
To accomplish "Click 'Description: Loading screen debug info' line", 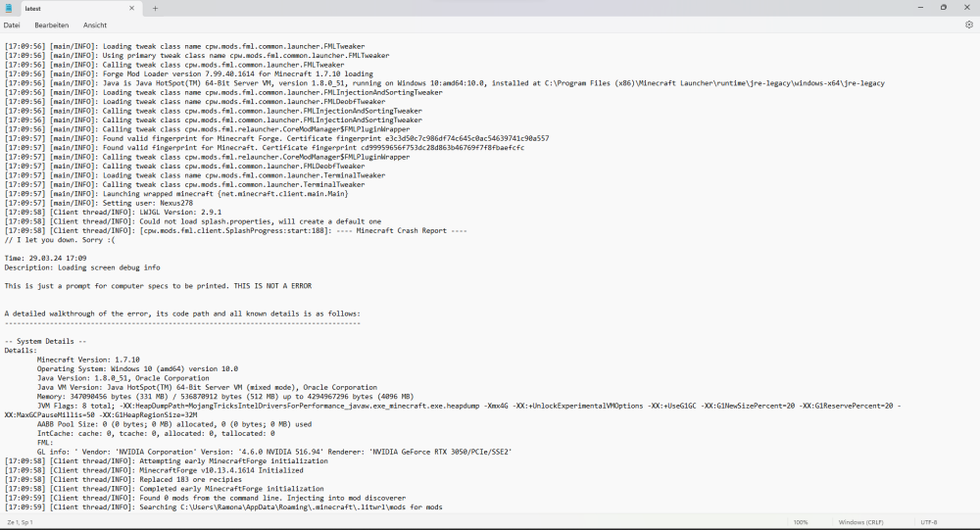I will 82,266.
